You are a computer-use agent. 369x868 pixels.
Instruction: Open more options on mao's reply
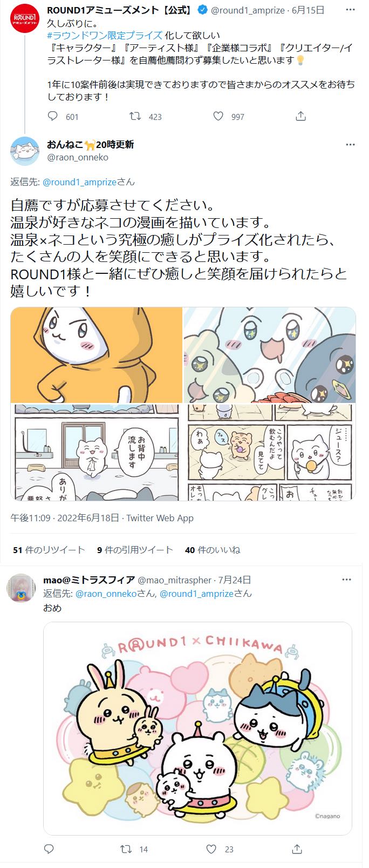click(346, 580)
